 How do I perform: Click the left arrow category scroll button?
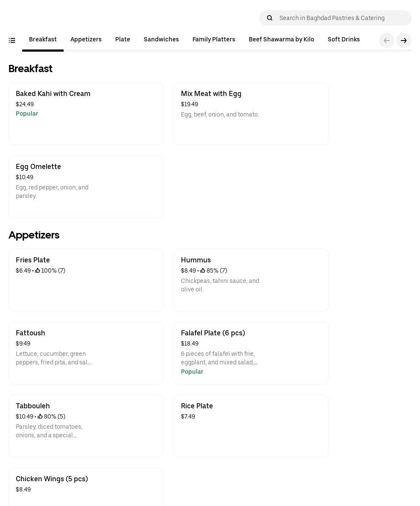click(x=387, y=41)
